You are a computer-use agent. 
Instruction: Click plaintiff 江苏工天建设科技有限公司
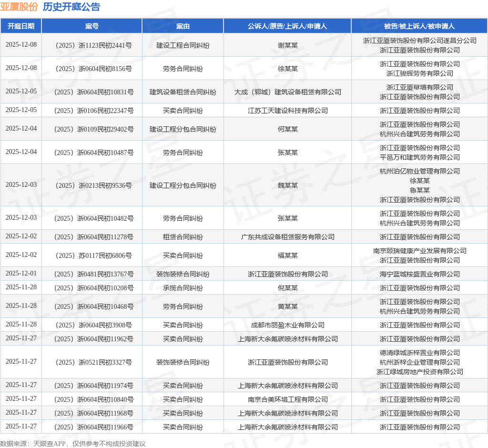(x=287, y=111)
